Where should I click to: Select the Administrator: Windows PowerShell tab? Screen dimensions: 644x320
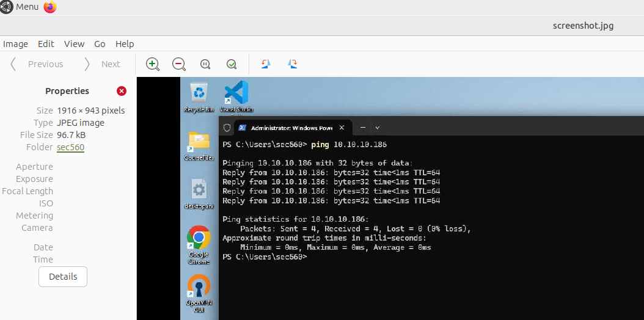[286, 128]
